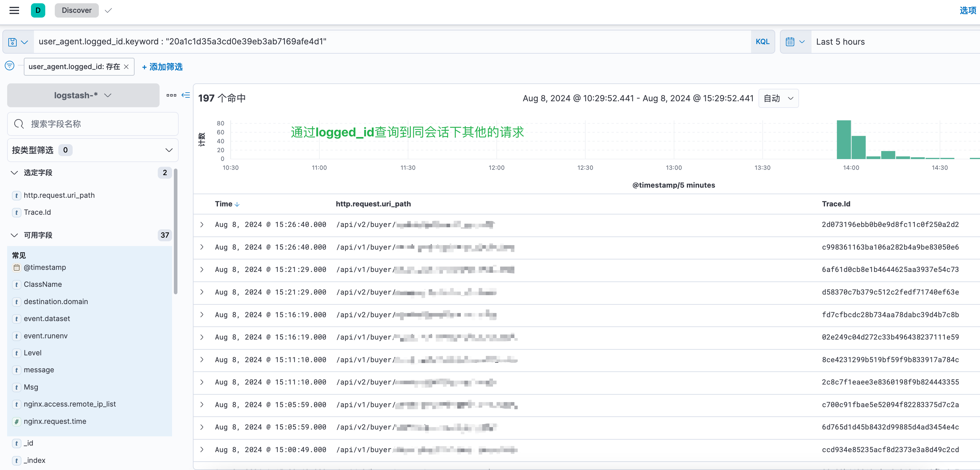Open the 选项 menu

pyautogui.click(x=967, y=10)
